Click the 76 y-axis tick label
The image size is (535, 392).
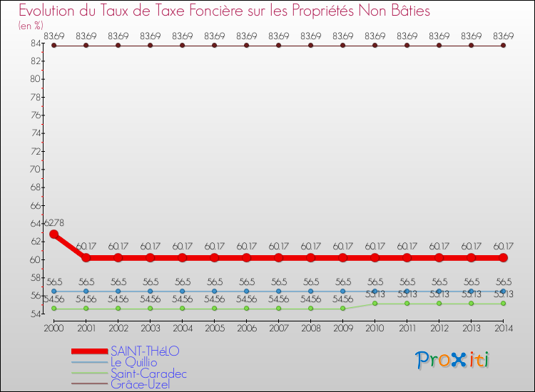[x=36, y=115]
